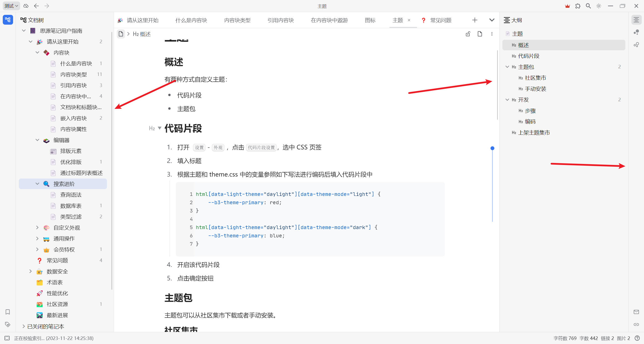Jump to 上架主题集市 in outline
This screenshot has width=644, height=344.
(534, 133)
